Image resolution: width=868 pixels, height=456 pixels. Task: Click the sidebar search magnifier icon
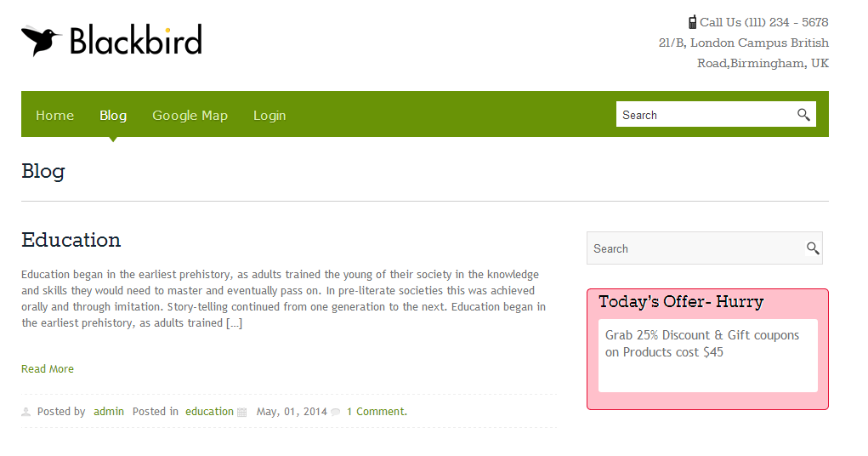coord(813,248)
